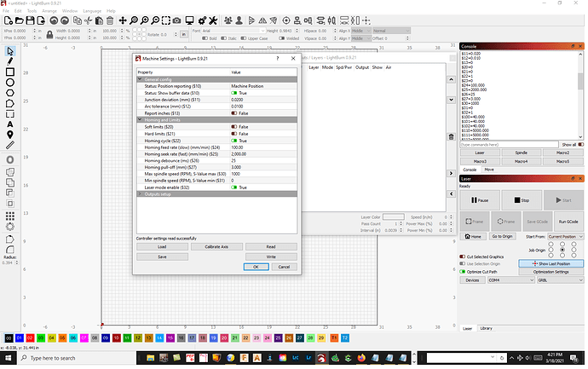Open the COM4 port dropdown
The width and height of the screenshot is (588, 369).
(x=510, y=280)
